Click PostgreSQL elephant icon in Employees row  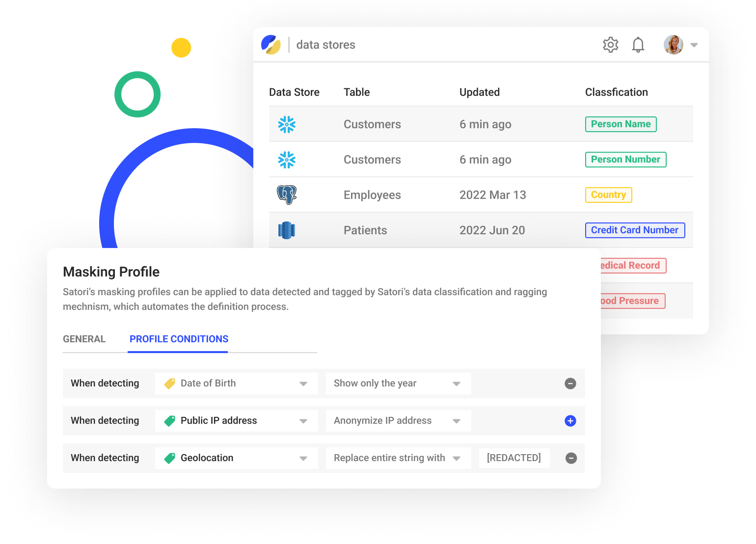pyautogui.click(x=287, y=195)
